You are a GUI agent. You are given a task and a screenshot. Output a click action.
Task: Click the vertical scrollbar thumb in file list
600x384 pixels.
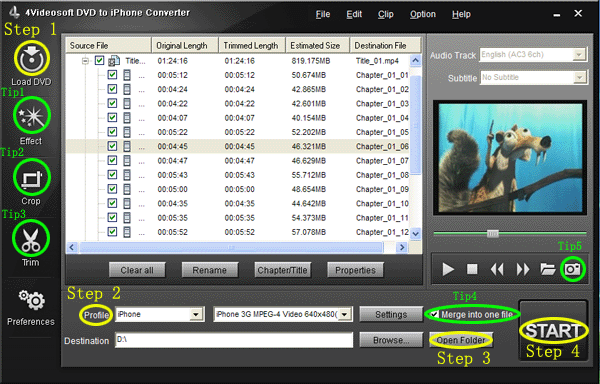416,125
